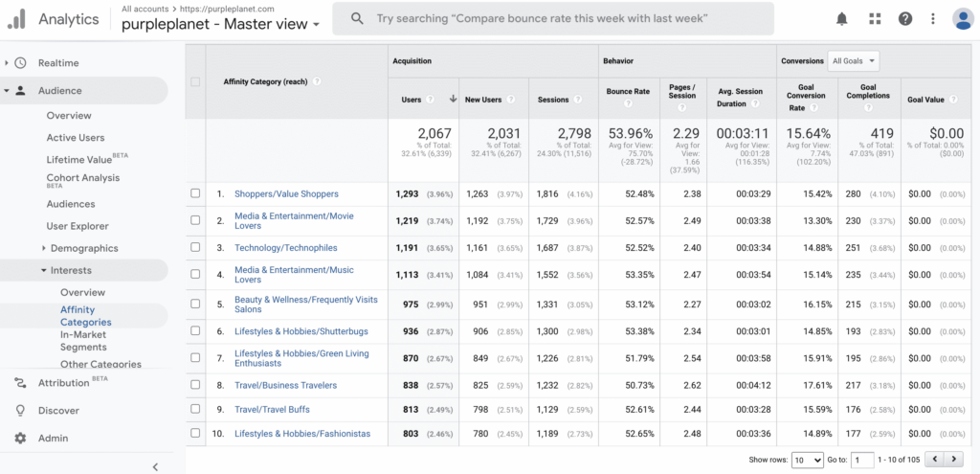This screenshot has height=474, width=980.
Task: Open the help question mark icon
Action: 905,19
